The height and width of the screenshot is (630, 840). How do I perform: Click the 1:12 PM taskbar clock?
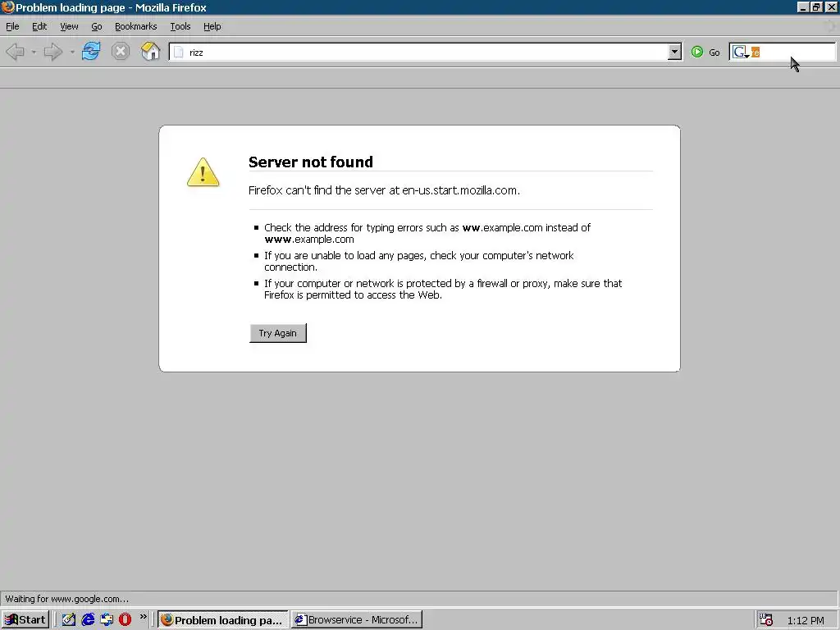(x=806, y=620)
